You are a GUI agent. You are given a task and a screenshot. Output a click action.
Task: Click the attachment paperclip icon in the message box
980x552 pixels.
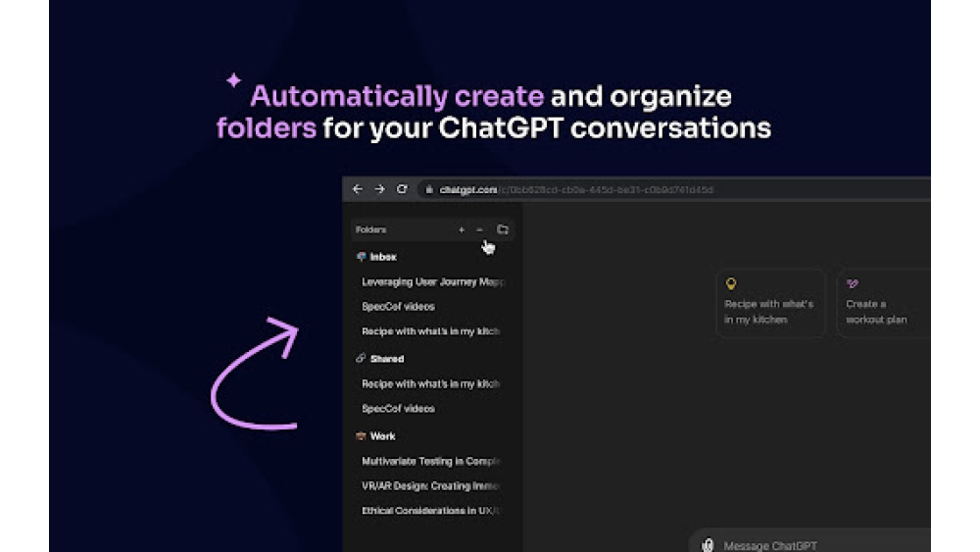click(708, 545)
